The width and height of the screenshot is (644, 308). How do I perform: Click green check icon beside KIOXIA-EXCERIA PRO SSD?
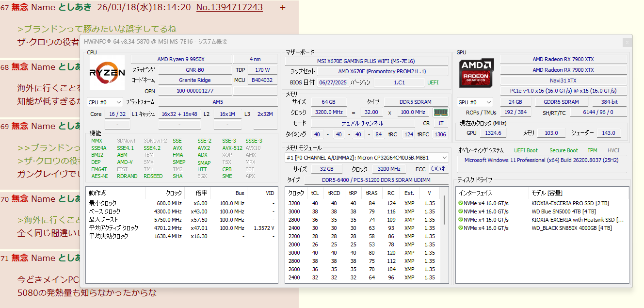[x=460, y=203]
